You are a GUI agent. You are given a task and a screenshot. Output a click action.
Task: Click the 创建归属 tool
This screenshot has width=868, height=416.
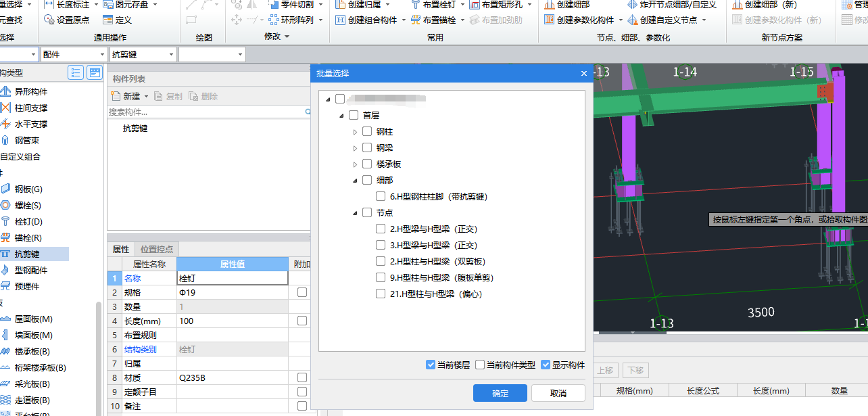pos(358,4)
